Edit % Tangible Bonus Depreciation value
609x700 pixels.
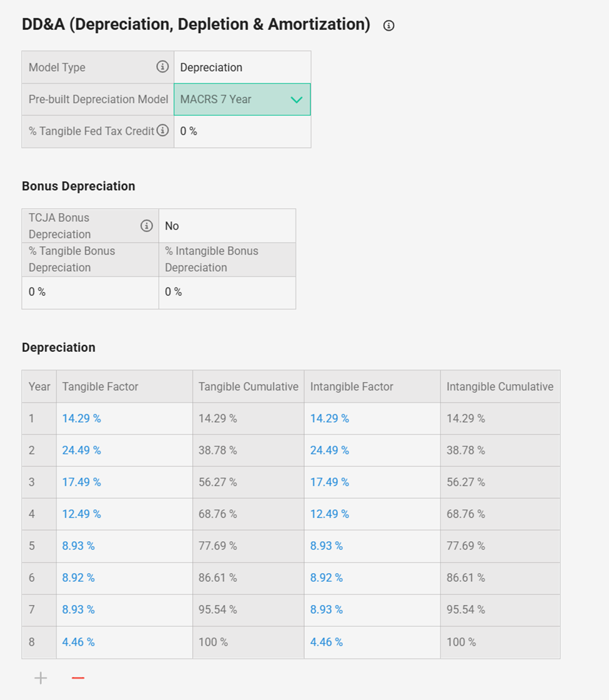[x=90, y=292]
